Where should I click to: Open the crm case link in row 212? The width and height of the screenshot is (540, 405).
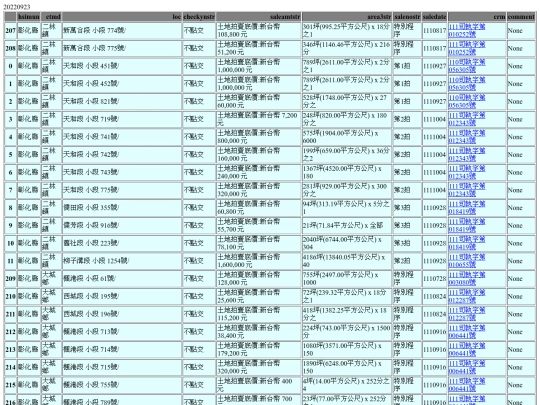467,332
